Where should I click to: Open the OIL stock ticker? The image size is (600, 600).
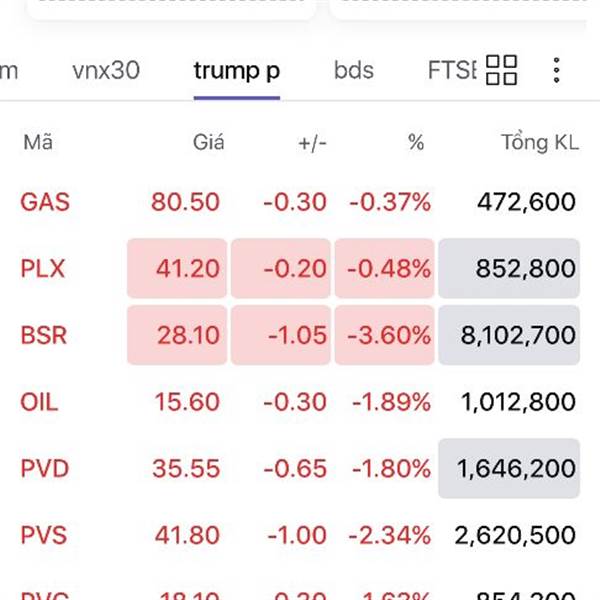coord(39,402)
